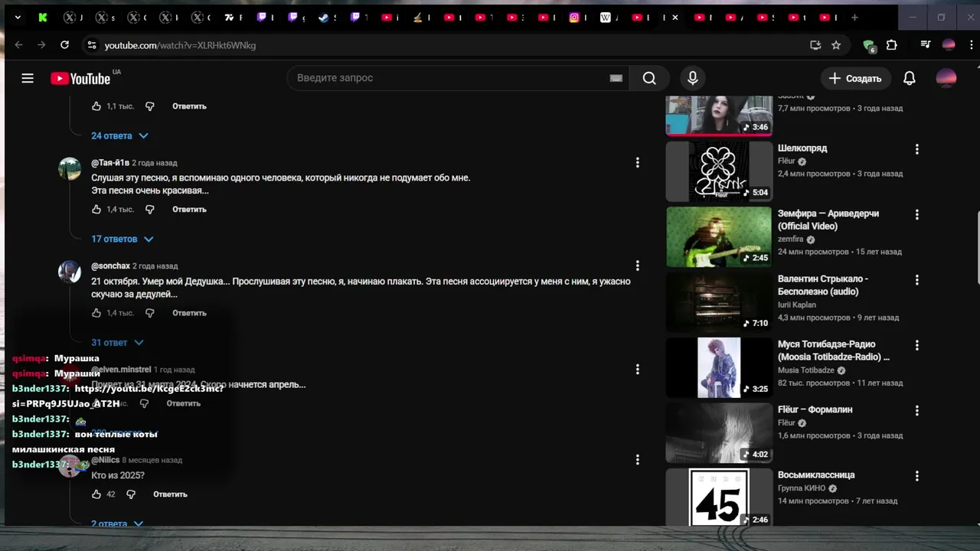Open the Валентин Стрыкало Бесполезно thumbnail
Screen dimensions: 980x551
point(719,302)
